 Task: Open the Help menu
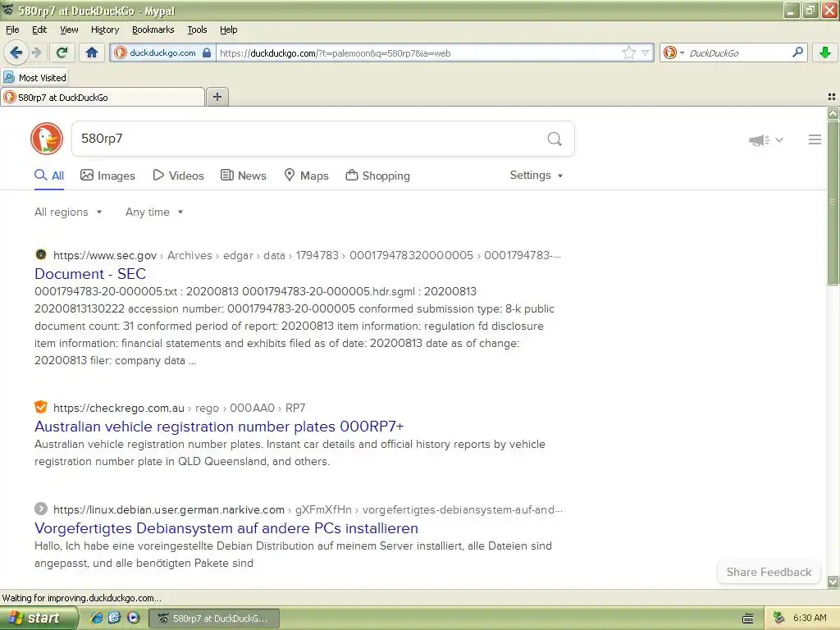(228, 30)
